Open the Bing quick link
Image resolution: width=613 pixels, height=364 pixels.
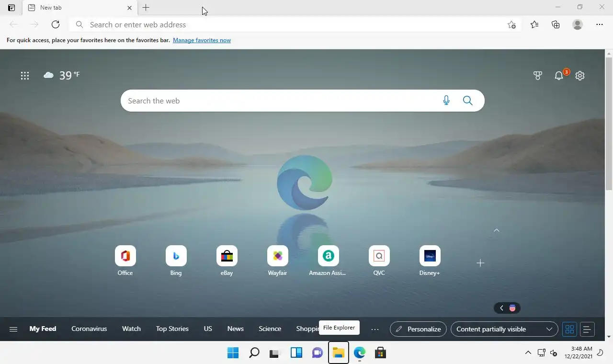[176, 261]
